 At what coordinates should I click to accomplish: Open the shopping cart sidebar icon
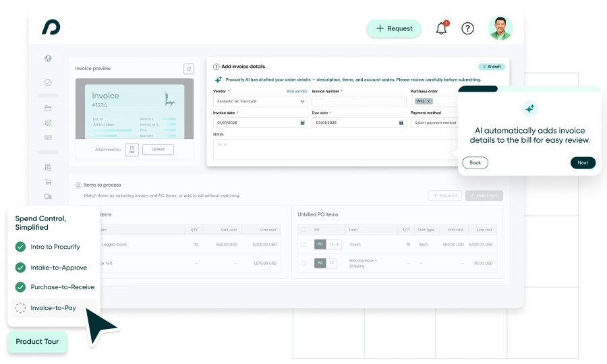point(48,181)
